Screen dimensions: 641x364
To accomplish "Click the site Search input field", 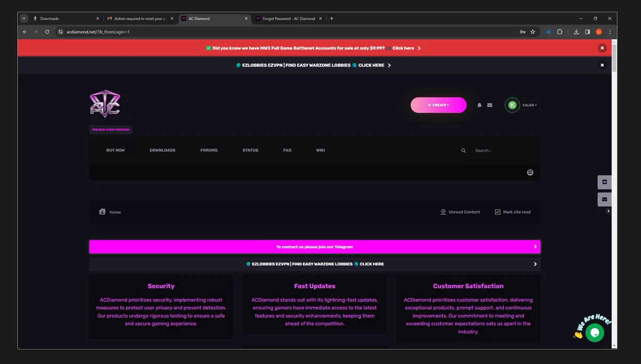I will click(502, 151).
